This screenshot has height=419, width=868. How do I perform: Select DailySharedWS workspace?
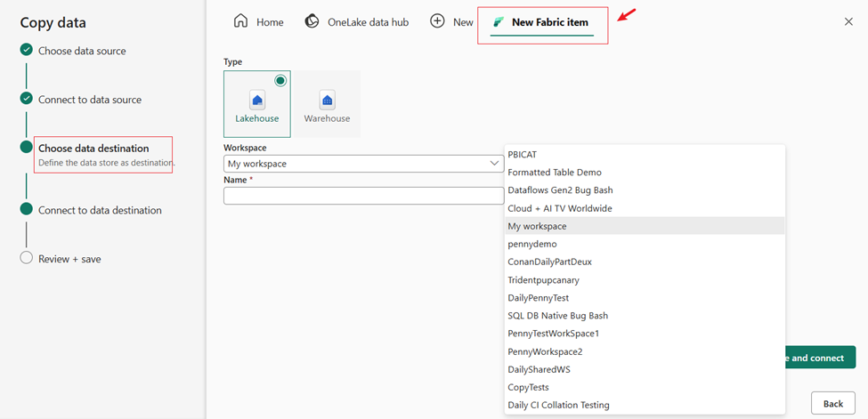click(x=645, y=369)
